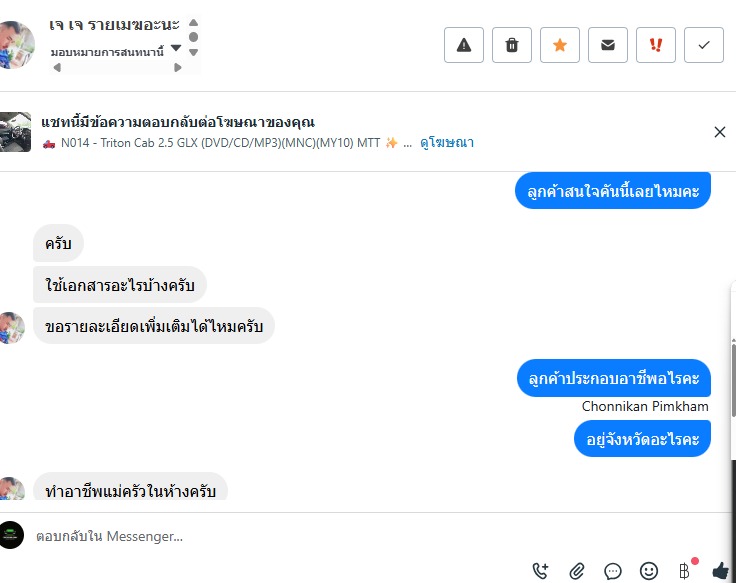
Task: Click the phone call request icon
Action: click(541, 571)
